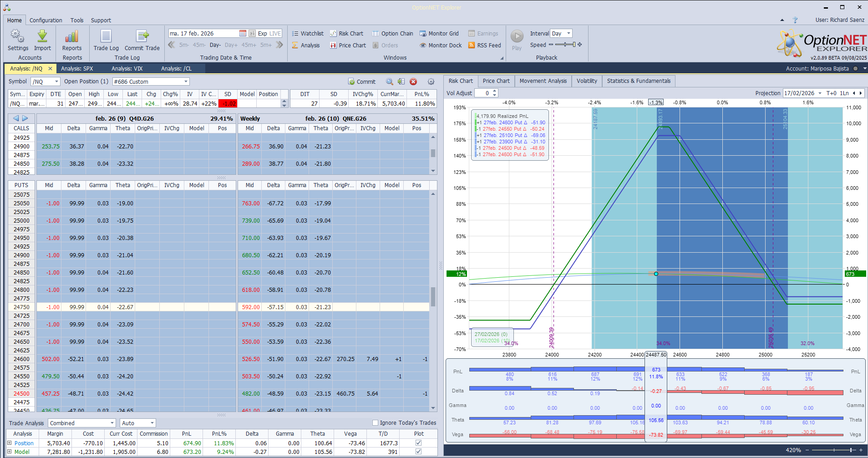Image resolution: width=868 pixels, height=458 pixels.
Task: Jump back with the double left arrow
Action: [172, 45]
